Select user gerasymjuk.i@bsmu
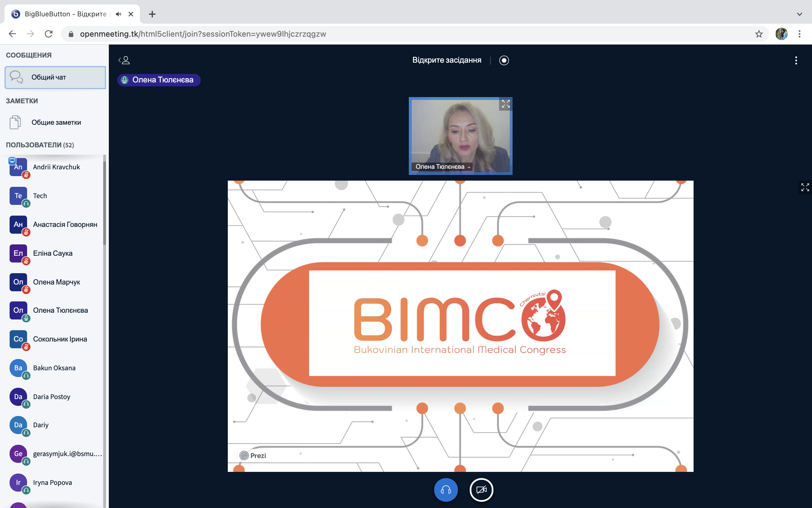Image resolution: width=812 pixels, height=508 pixels. pyautogui.click(x=55, y=454)
